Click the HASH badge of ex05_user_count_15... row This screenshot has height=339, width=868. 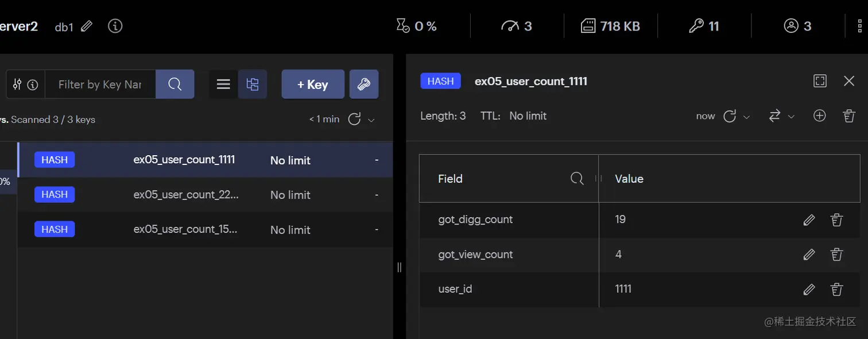pyautogui.click(x=55, y=229)
